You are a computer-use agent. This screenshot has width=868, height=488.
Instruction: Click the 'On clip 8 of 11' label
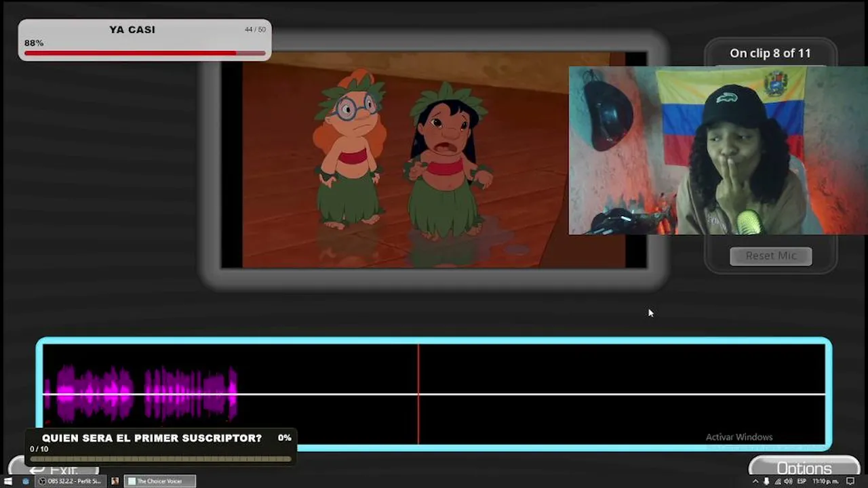click(770, 53)
